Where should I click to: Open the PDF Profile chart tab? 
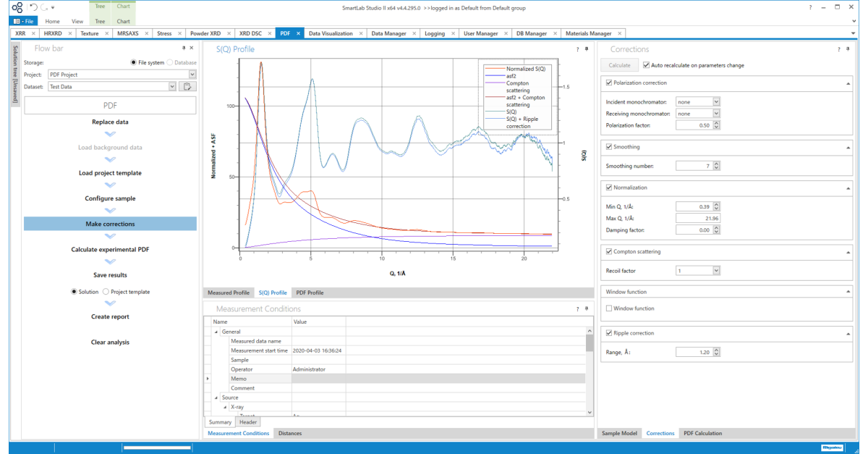(310, 293)
